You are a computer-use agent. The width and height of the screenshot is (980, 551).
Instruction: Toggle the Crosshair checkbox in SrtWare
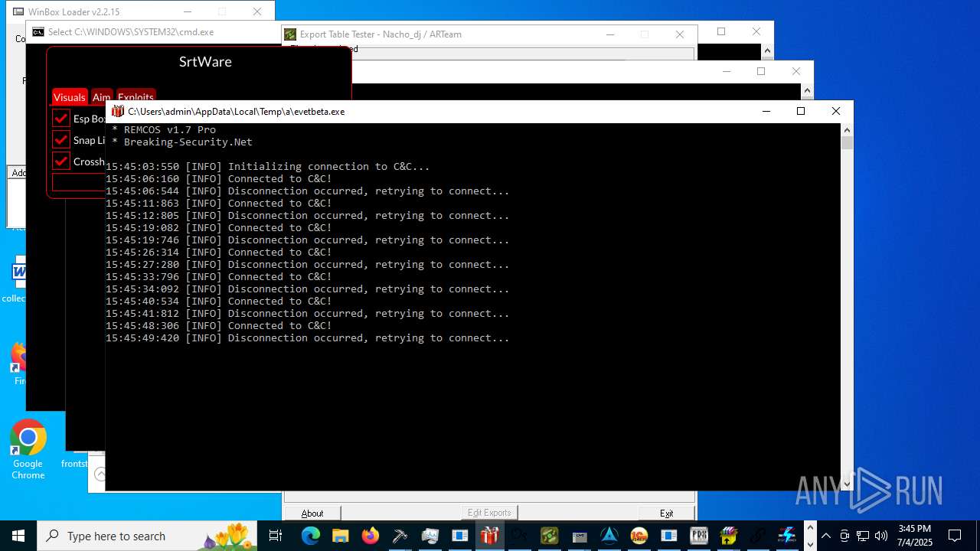[x=61, y=161]
